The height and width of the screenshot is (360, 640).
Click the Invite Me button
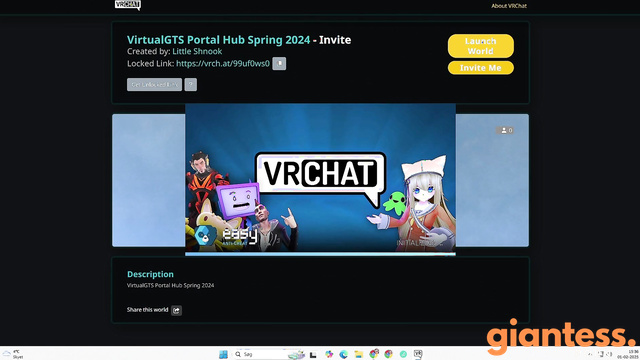pos(481,68)
